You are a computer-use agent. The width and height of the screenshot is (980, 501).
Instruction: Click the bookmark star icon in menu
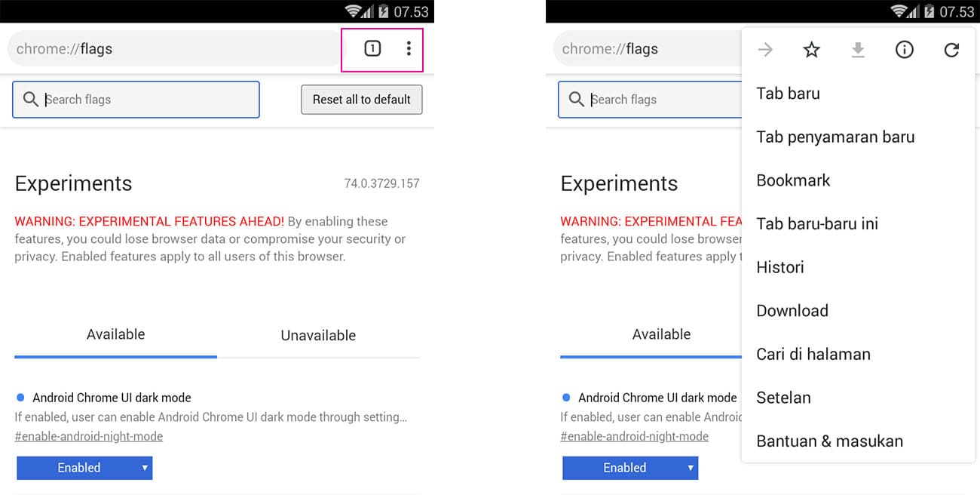pyautogui.click(x=811, y=50)
